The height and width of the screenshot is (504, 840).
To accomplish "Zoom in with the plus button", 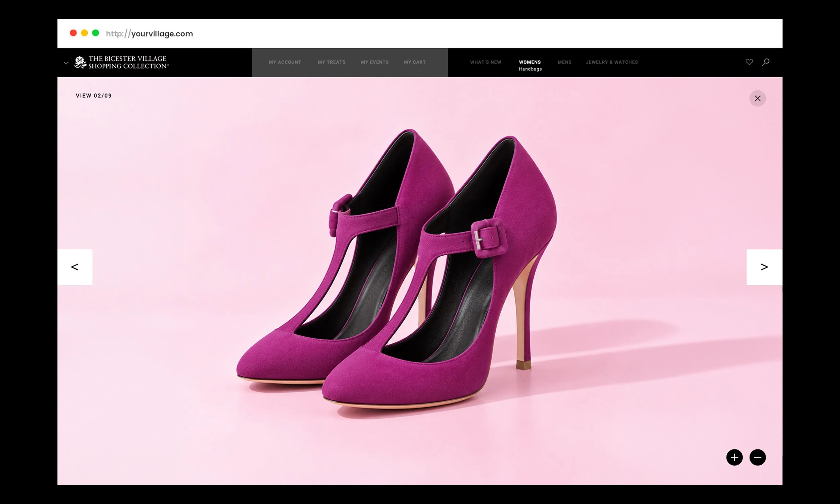I will (734, 457).
